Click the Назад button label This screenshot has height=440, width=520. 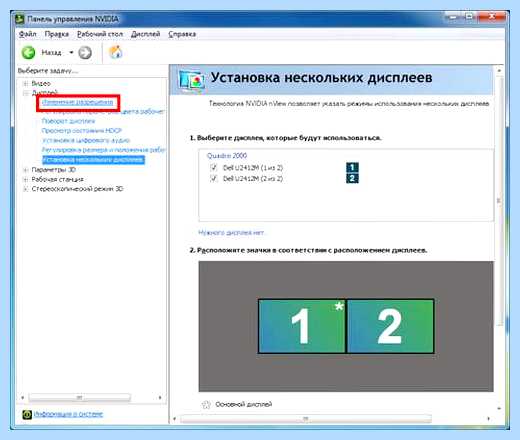coord(51,53)
